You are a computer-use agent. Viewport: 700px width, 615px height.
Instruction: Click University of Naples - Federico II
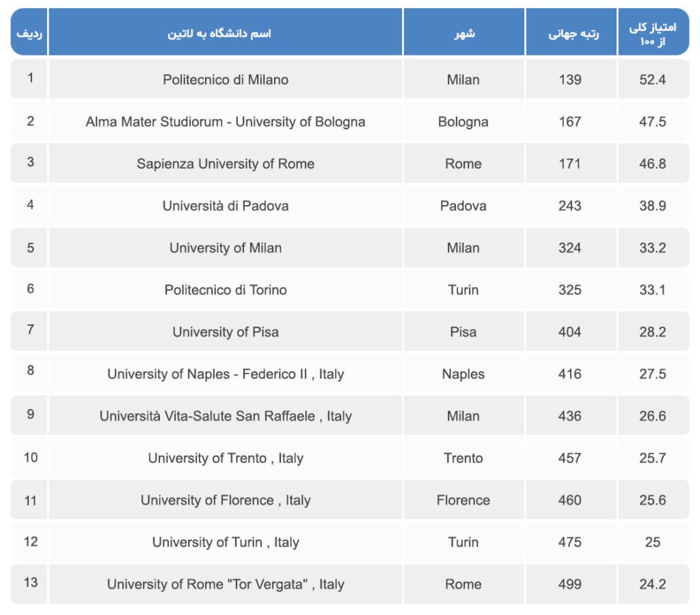(x=226, y=374)
